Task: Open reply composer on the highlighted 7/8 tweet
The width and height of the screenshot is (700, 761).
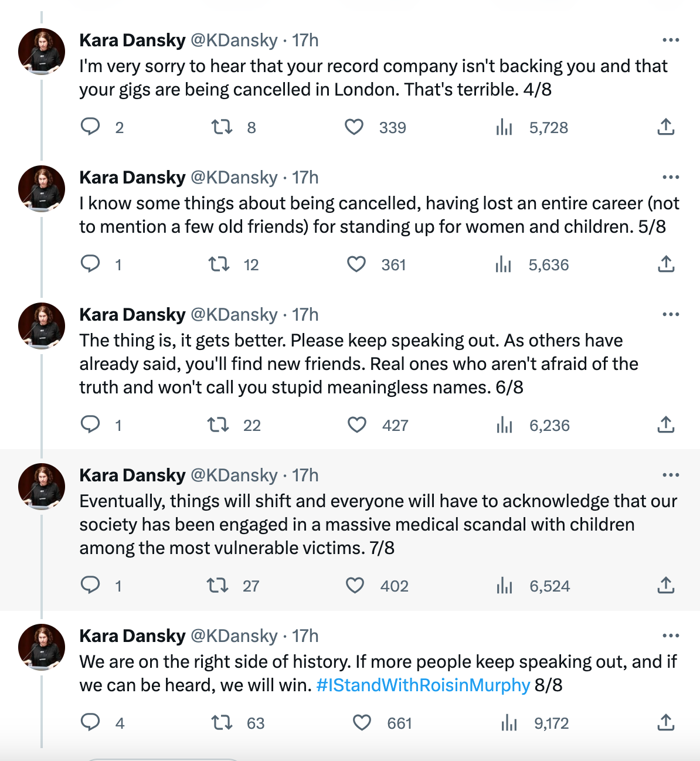Action: [x=91, y=585]
